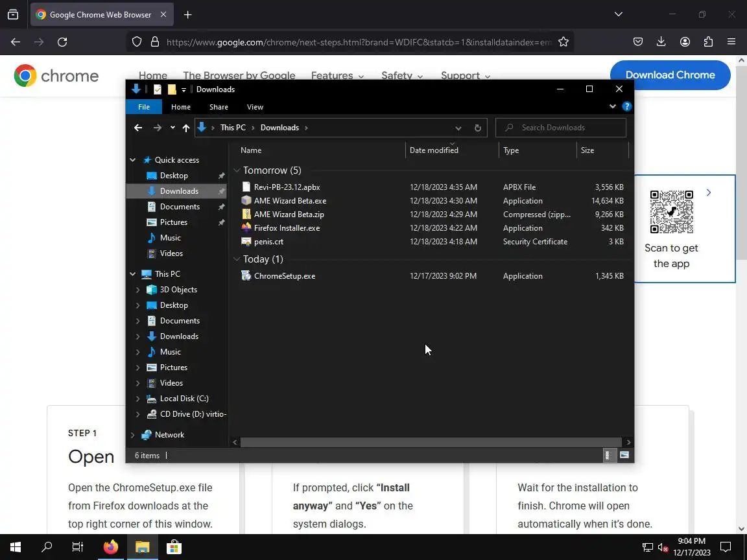Screen dimensions: 747x560
Task: Click the New Folder quick access icon
Action: click(x=172, y=89)
